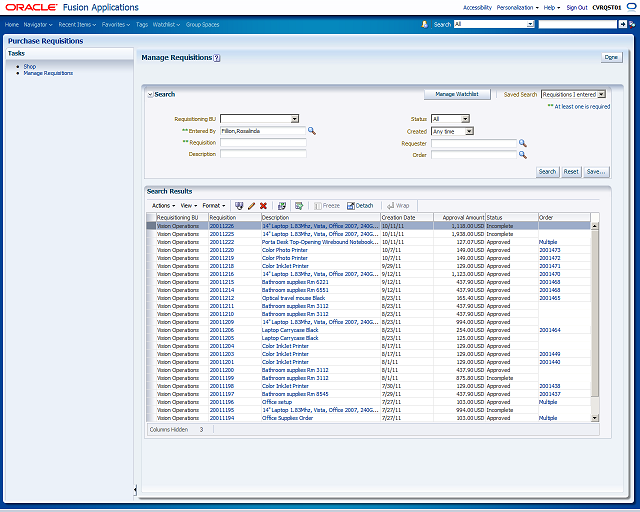Collapse the Tasks pane using splitter arrow
This screenshot has height=512, width=640.
(x=135, y=489)
